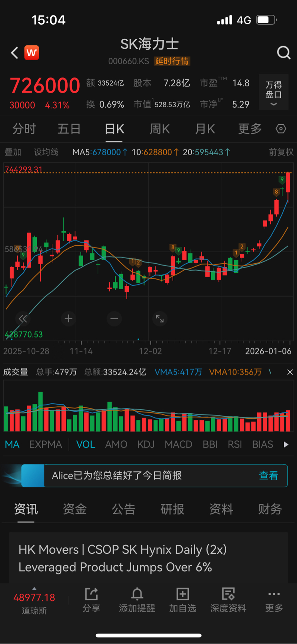297x644 pixels.
Task: Select the 月K chart tab
Action: coord(205,129)
